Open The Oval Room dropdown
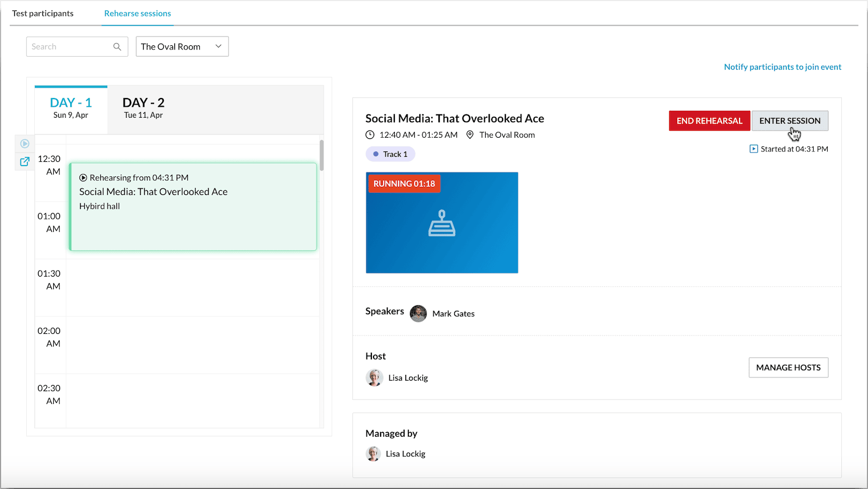This screenshot has width=868, height=489. [x=182, y=47]
